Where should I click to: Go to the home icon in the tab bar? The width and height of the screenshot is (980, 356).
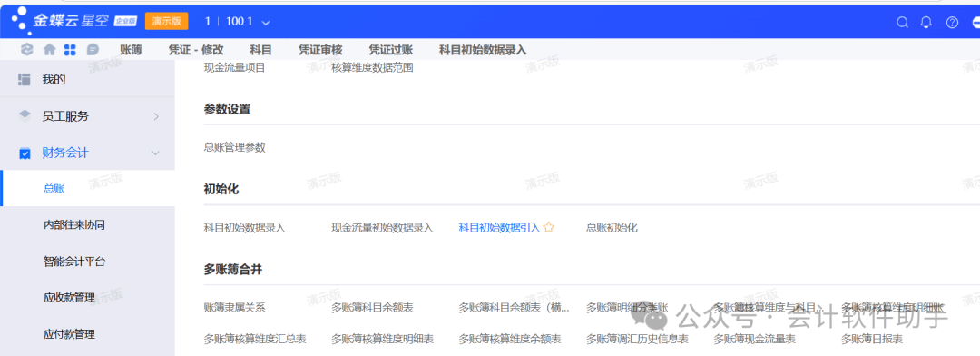click(x=49, y=49)
